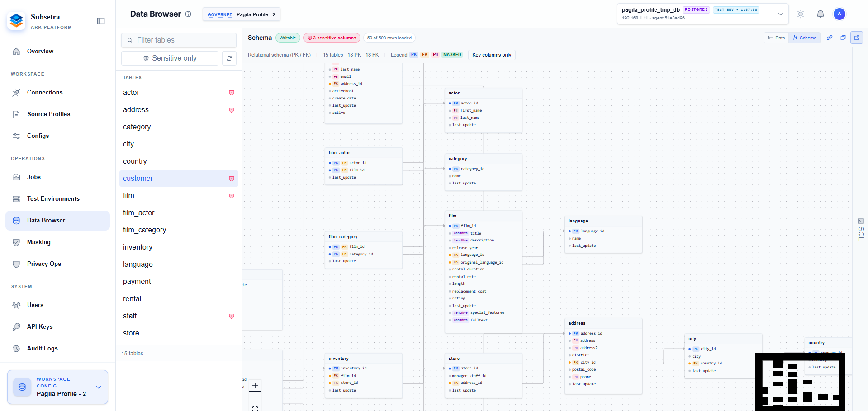Toggle light theme sun icon
This screenshot has width=868, height=411.
(x=801, y=14)
